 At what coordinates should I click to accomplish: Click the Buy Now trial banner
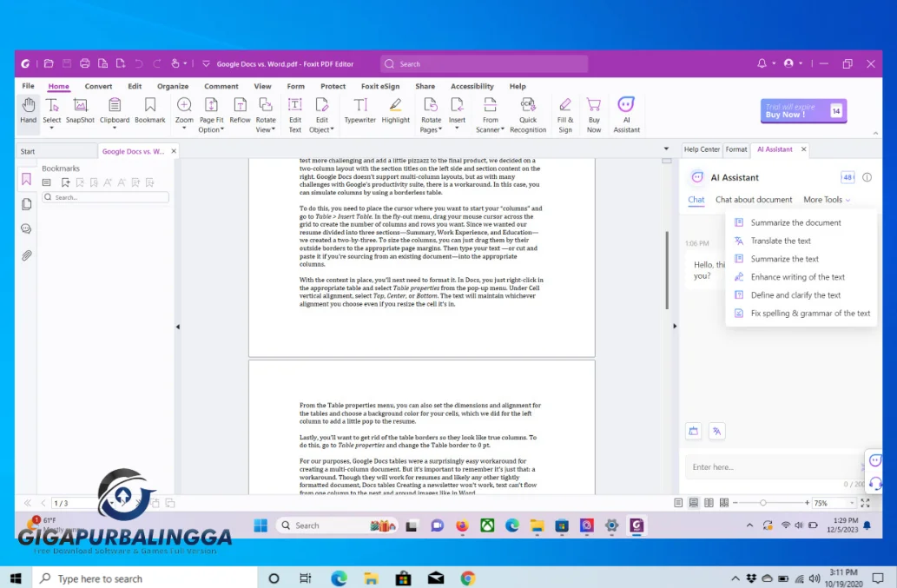point(803,110)
